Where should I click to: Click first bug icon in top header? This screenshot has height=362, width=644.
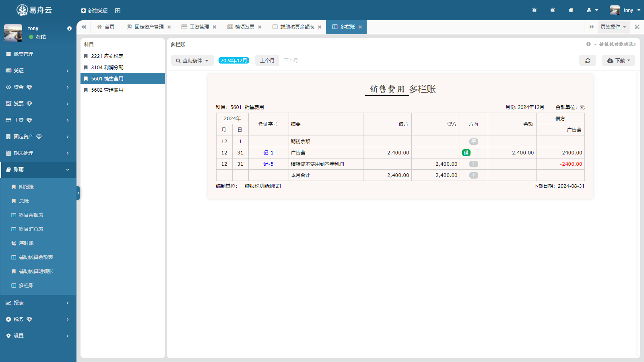[x=535, y=10]
